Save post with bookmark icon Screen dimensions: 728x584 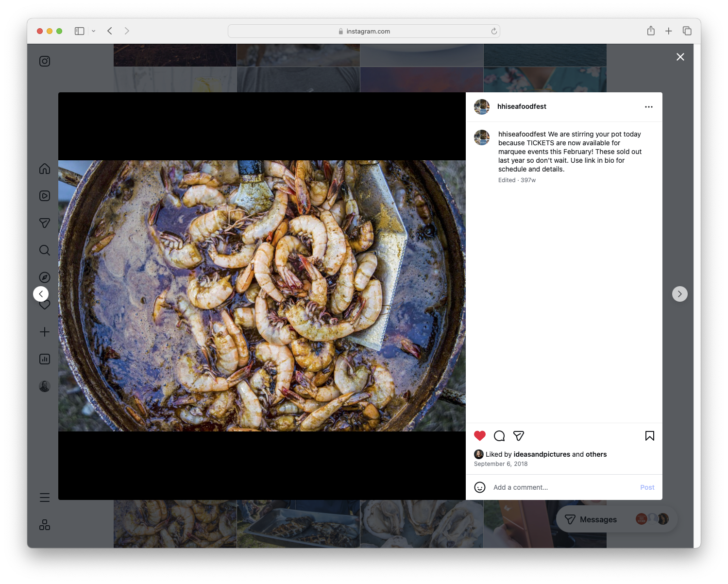click(650, 436)
